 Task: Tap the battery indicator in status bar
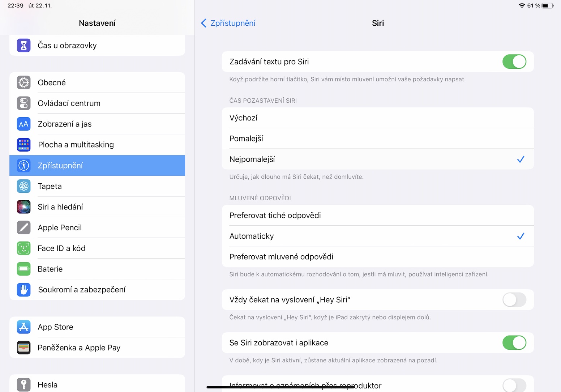(547, 6)
